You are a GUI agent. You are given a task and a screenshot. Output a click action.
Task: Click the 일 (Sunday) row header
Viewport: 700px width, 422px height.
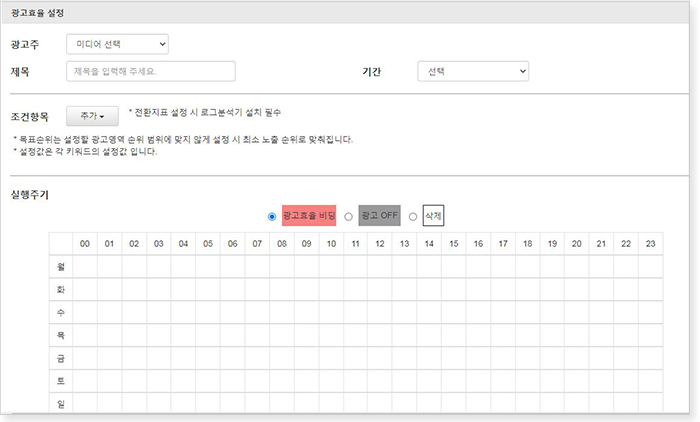pyautogui.click(x=61, y=403)
